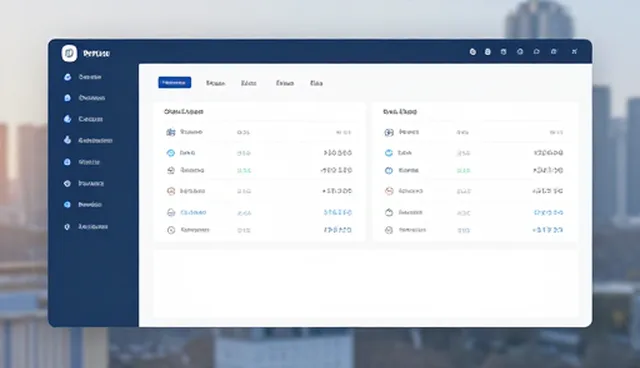
Task: Click the fifth row icon in the right card
Action: [x=389, y=213]
